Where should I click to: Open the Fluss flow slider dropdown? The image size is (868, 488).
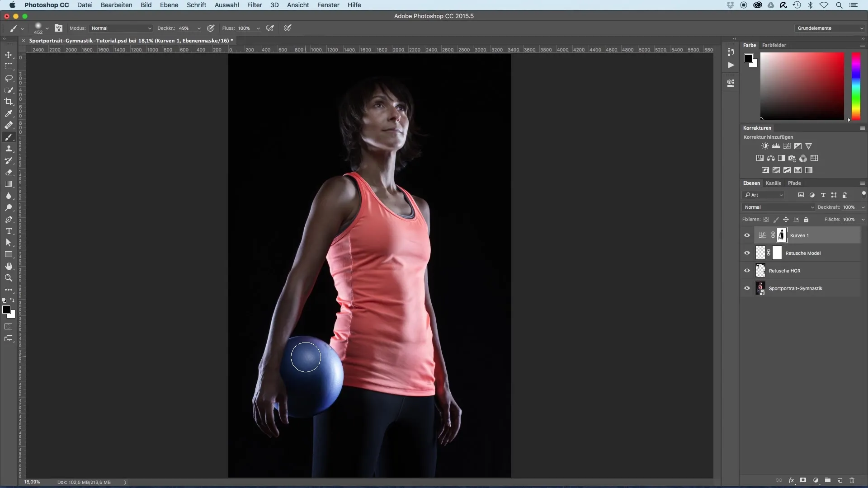(x=258, y=28)
